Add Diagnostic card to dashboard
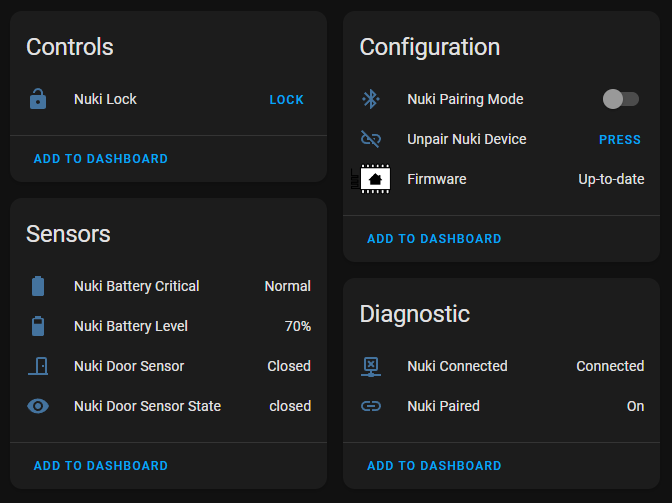 (434, 466)
